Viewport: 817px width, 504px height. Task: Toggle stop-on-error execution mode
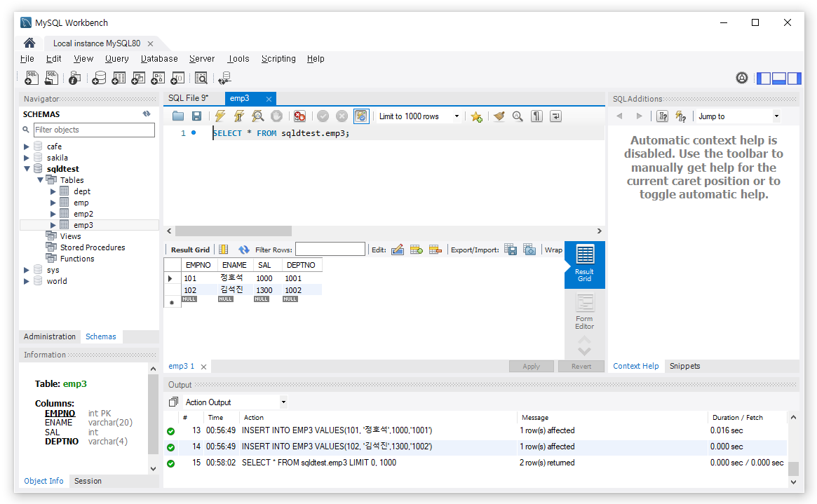299,116
